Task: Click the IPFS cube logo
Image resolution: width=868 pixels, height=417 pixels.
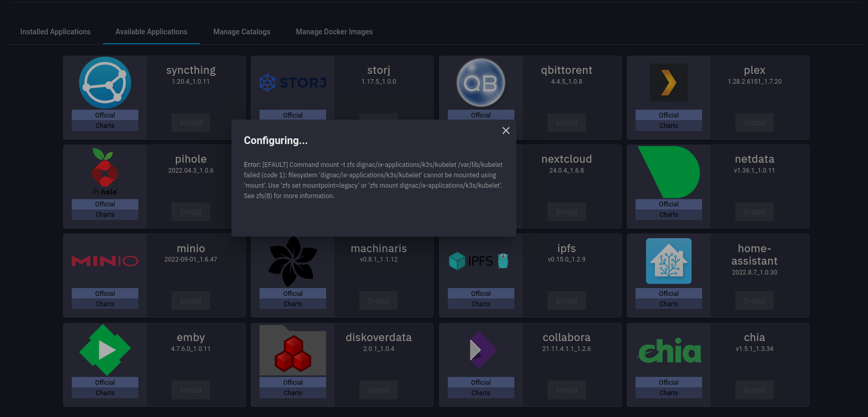Action: pyautogui.click(x=478, y=261)
